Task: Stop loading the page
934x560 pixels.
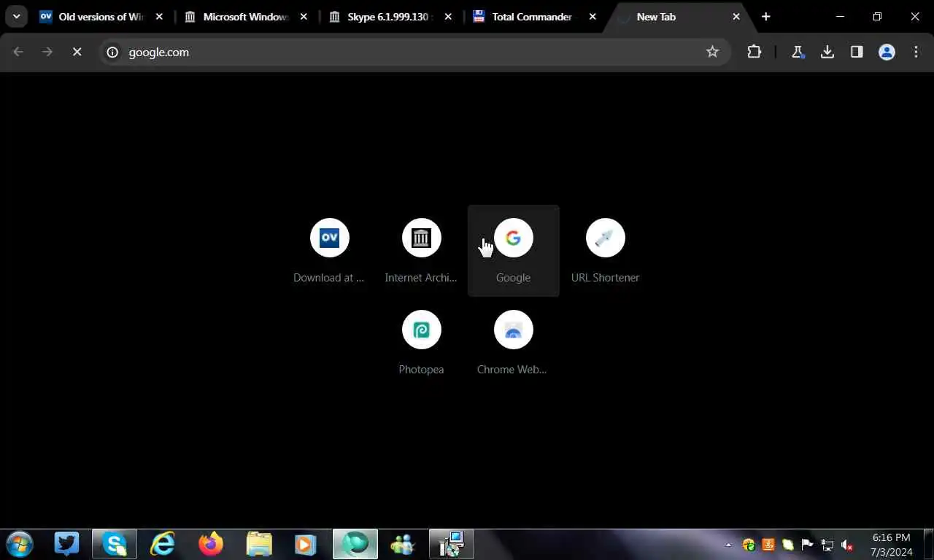Action: pyautogui.click(x=77, y=52)
